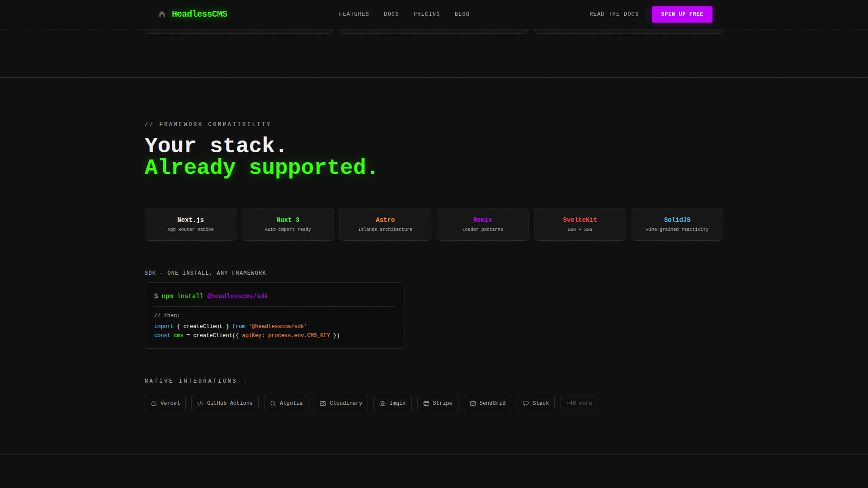Screen dimensions: 868x488
Task: Click the Stripe credit card icon
Action: point(426,404)
